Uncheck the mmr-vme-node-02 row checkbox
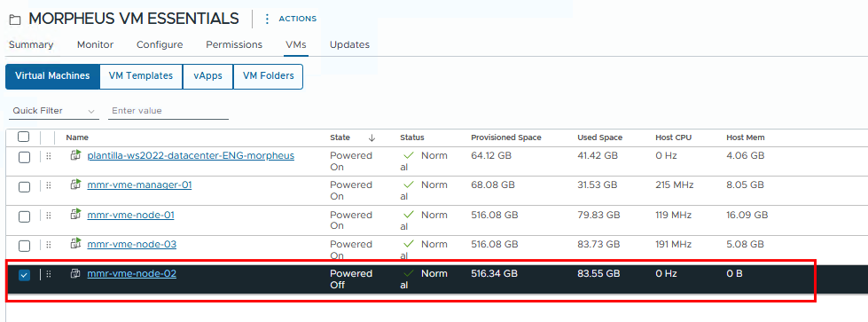 24,275
